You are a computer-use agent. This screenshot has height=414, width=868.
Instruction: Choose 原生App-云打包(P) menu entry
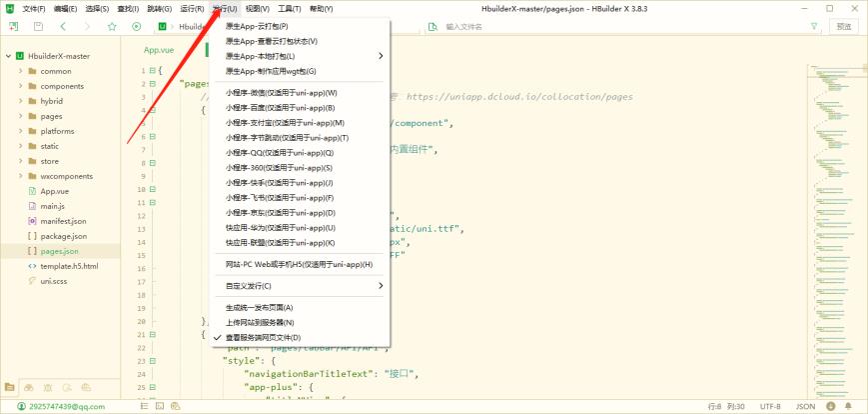(300, 26)
